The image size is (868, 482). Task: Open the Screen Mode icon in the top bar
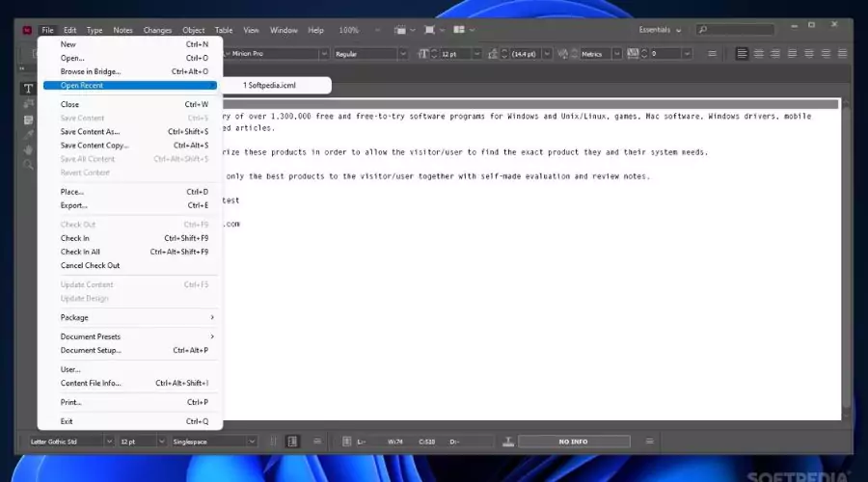429,30
